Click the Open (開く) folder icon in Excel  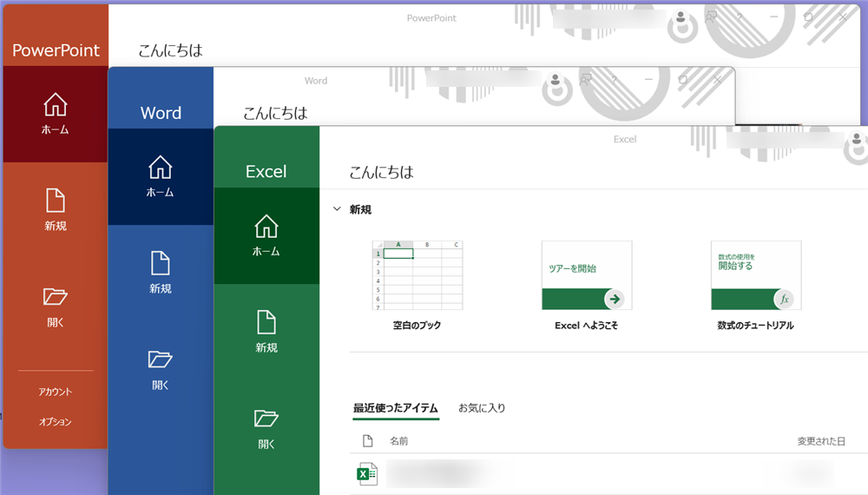266,419
